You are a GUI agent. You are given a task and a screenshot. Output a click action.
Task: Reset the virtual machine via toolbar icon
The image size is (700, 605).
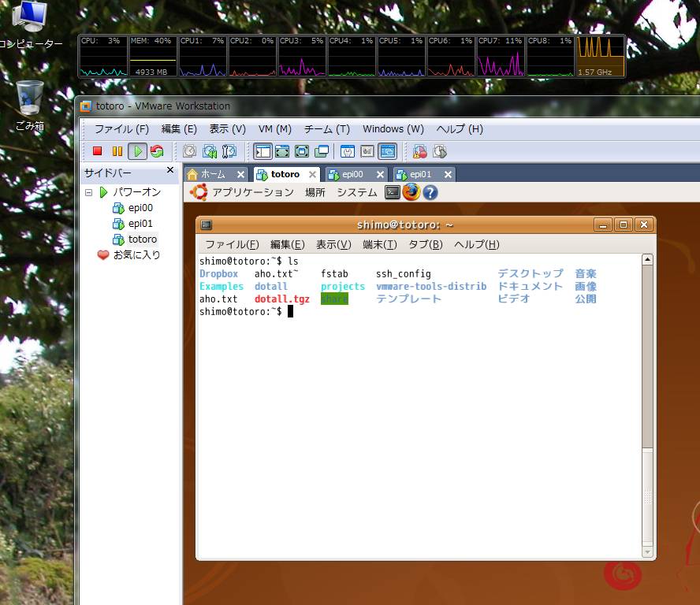[157, 151]
